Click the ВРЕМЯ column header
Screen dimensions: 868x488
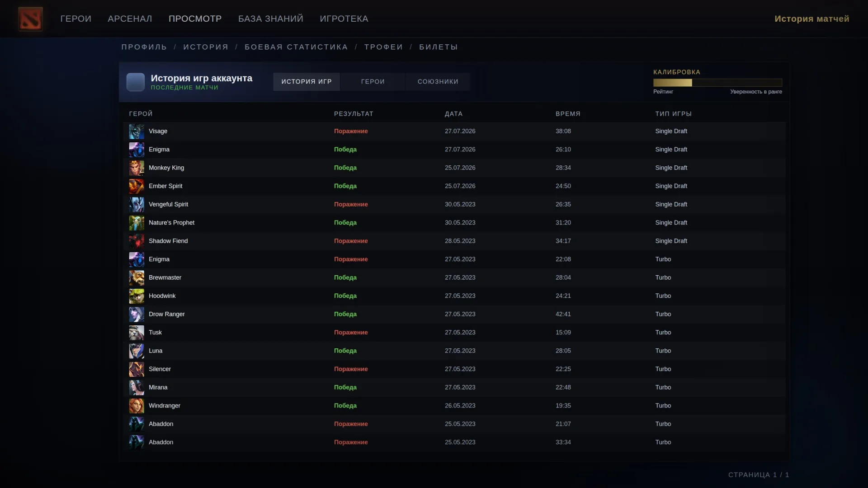click(568, 114)
